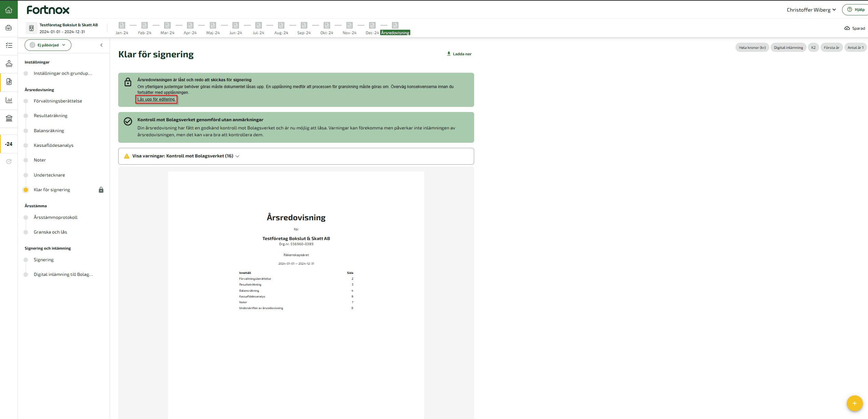The image size is (868, 419).
Task: Open the stamp icon in left rail
Action: click(x=9, y=64)
